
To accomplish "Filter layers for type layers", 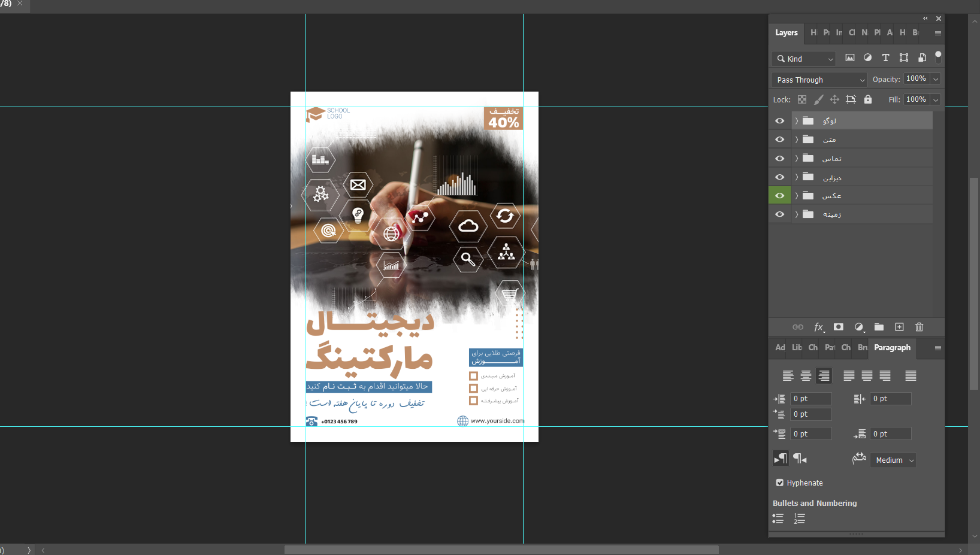I will (x=885, y=57).
